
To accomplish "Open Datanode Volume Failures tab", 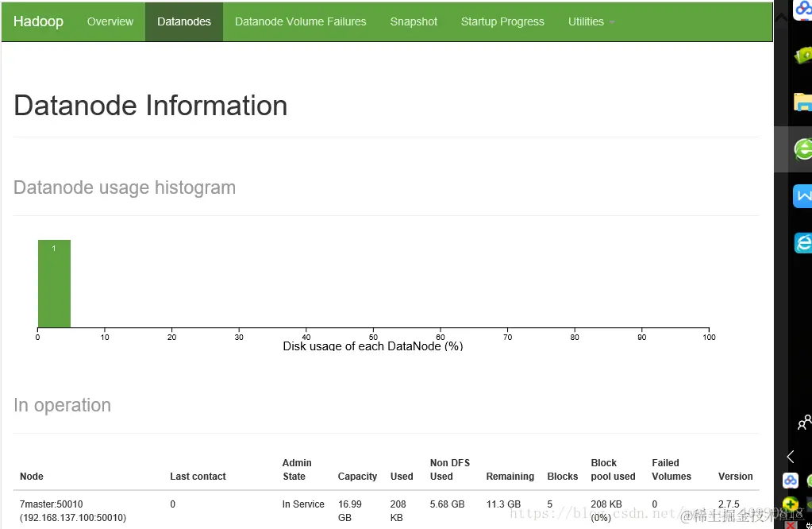I will pyautogui.click(x=300, y=21).
